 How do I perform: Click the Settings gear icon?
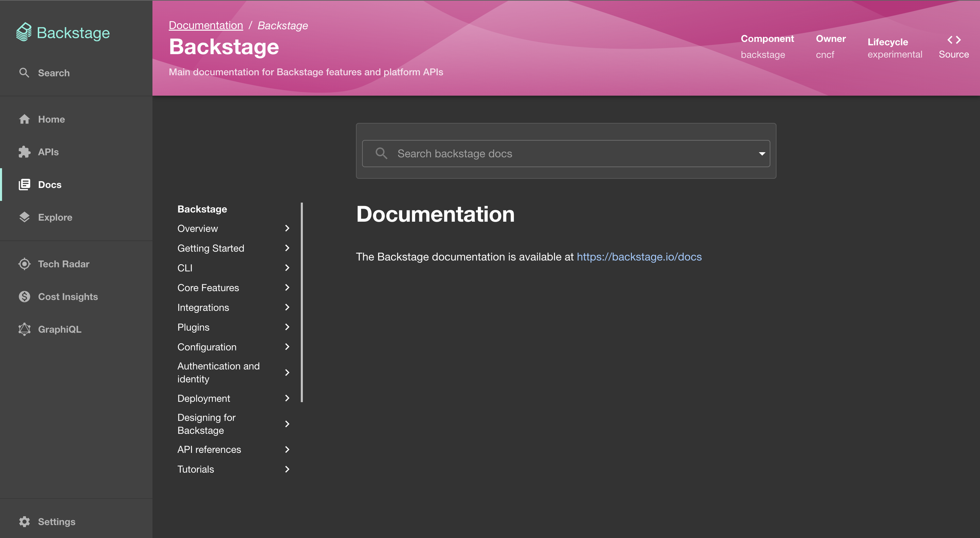point(24,521)
